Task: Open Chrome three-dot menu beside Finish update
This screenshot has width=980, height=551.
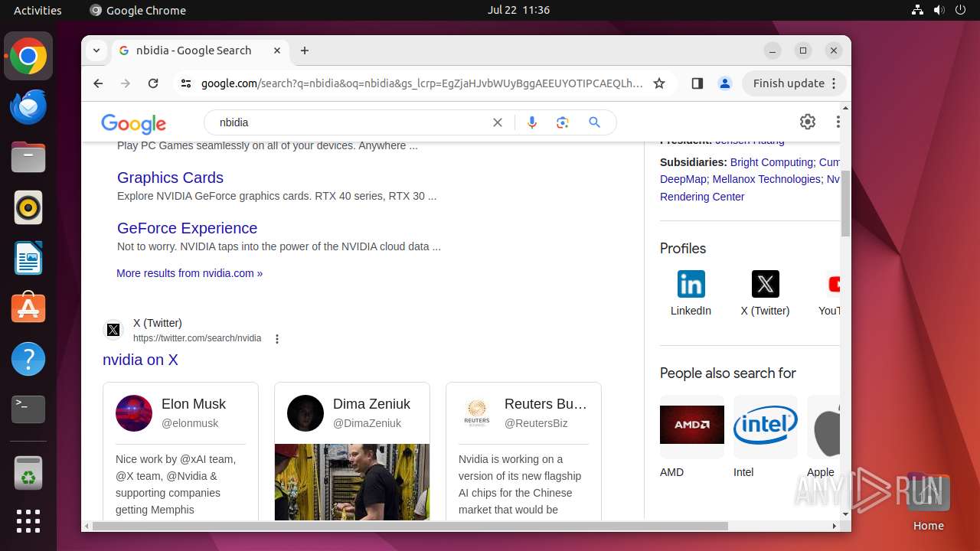Action: click(x=835, y=83)
